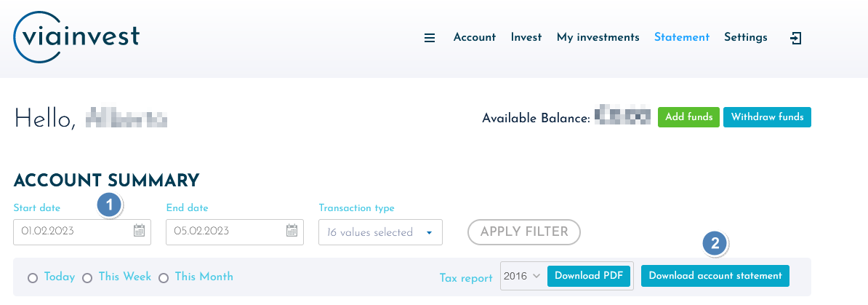Select the Today radio button
This screenshot has width=868, height=305.
click(x=33, y=278)
